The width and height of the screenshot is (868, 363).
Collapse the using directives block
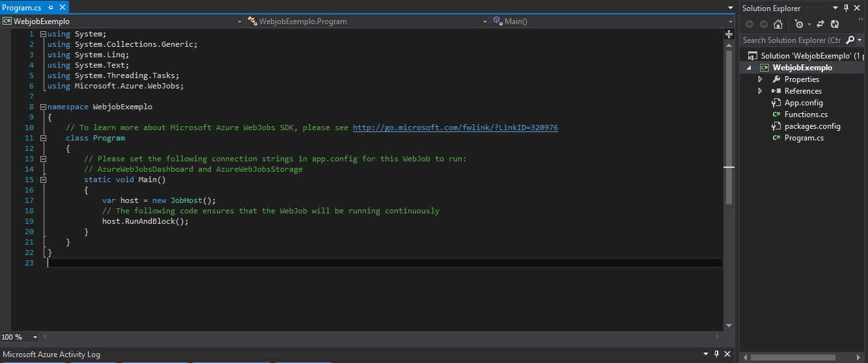43,34
